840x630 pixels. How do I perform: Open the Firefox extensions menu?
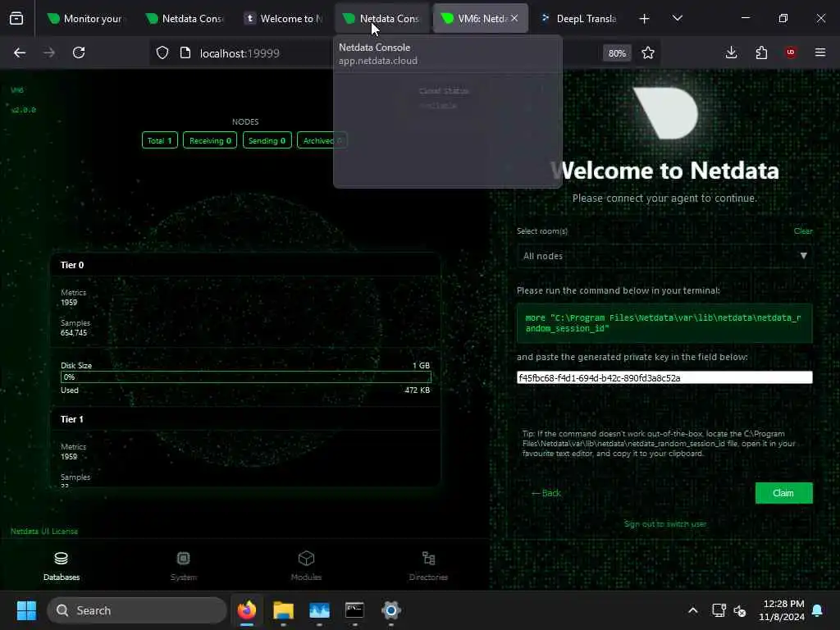point(761,52)
